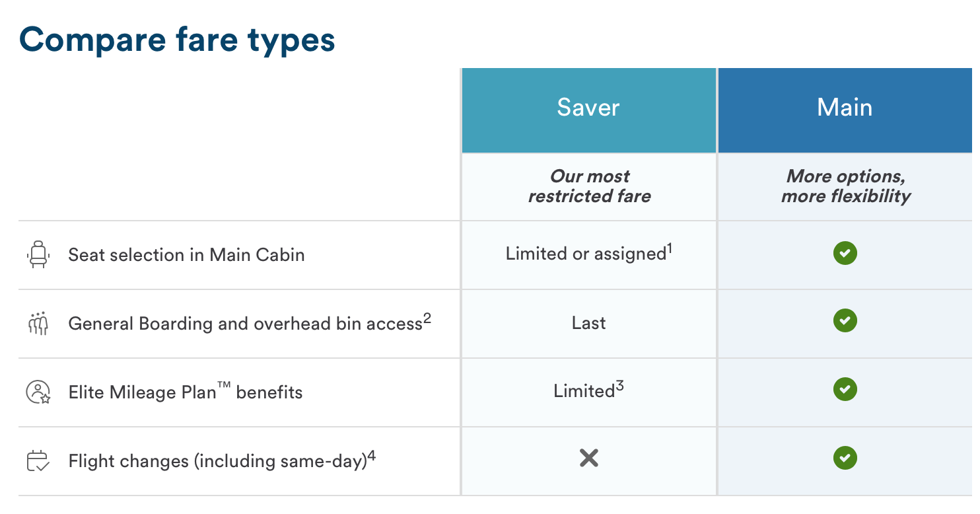This screenshot has width=980, height=514.
Task: Open footnote 4 after Flight changes
Action: tap(372, 455)
